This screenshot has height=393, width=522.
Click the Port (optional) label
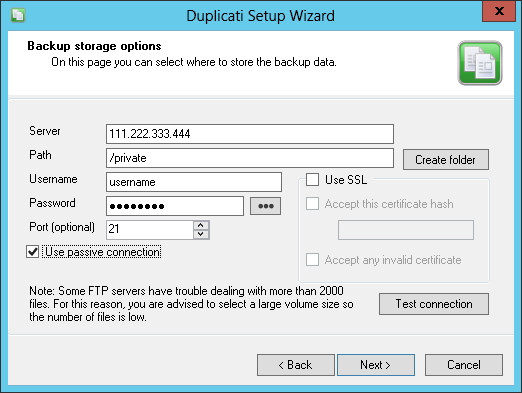pos(62,227)
